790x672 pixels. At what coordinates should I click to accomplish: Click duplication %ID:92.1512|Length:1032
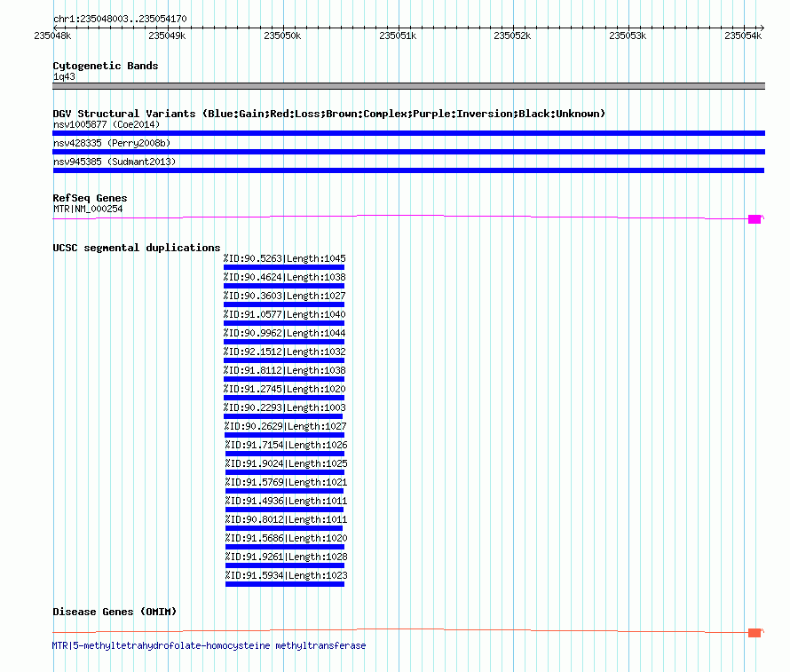click(285, 352)
